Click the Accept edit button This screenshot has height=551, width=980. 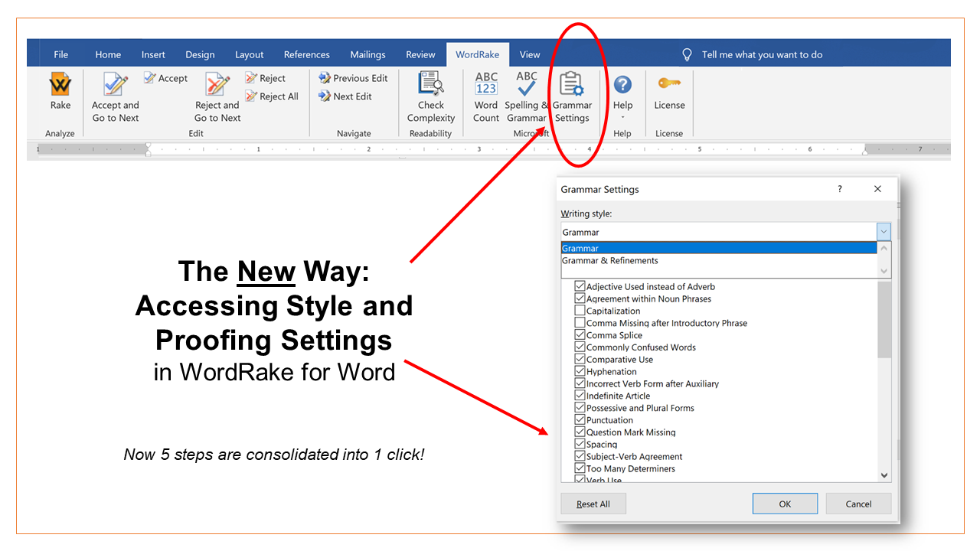(x=166, y=78)
